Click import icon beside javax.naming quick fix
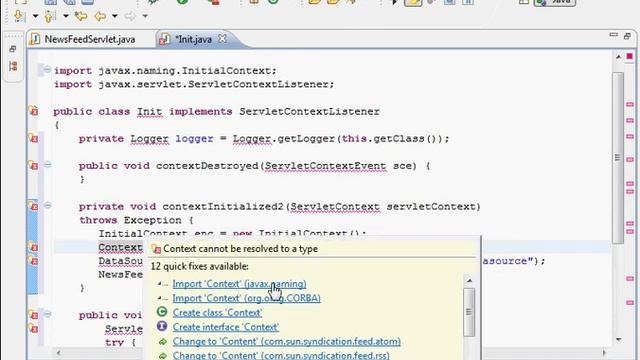The width and height of the screenshot is (640, 360). coord(162,284)
